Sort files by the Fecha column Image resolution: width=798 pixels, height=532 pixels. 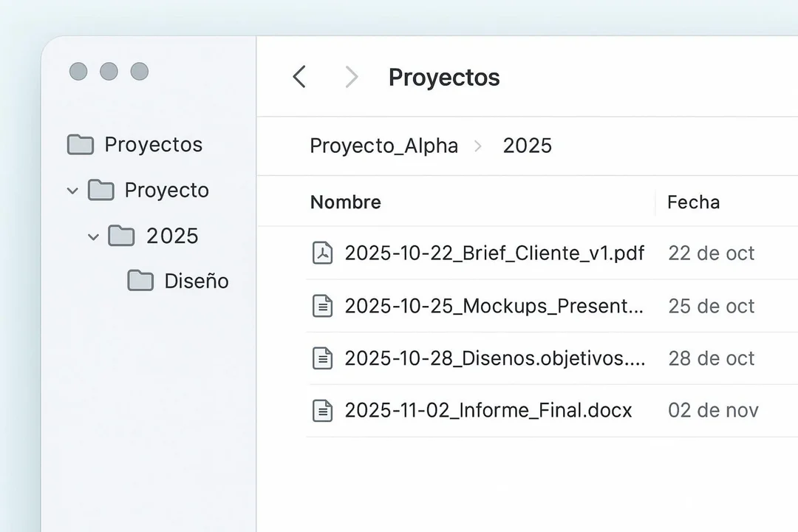pyautogui.click(x=693, y=202)
